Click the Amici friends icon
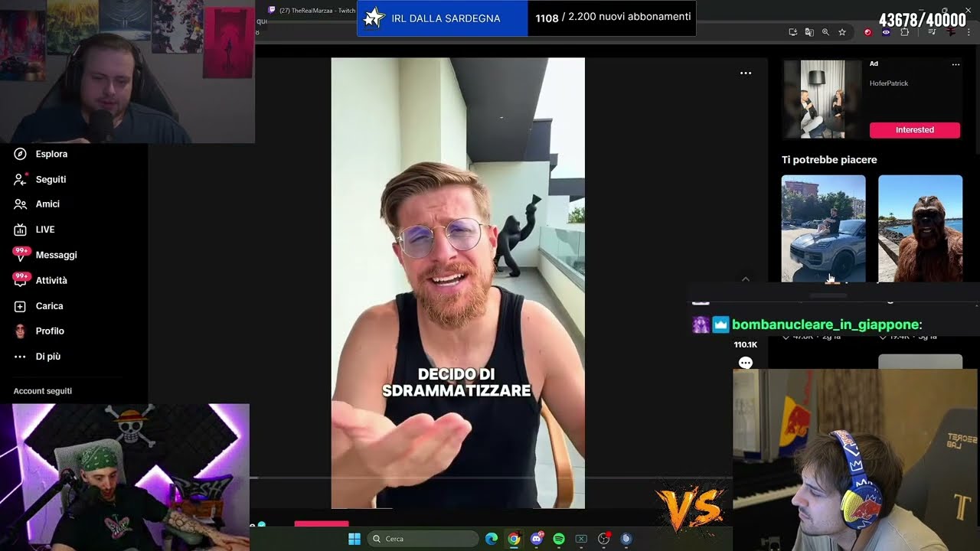This screenshot has height=551, width=980. [20, 204]
